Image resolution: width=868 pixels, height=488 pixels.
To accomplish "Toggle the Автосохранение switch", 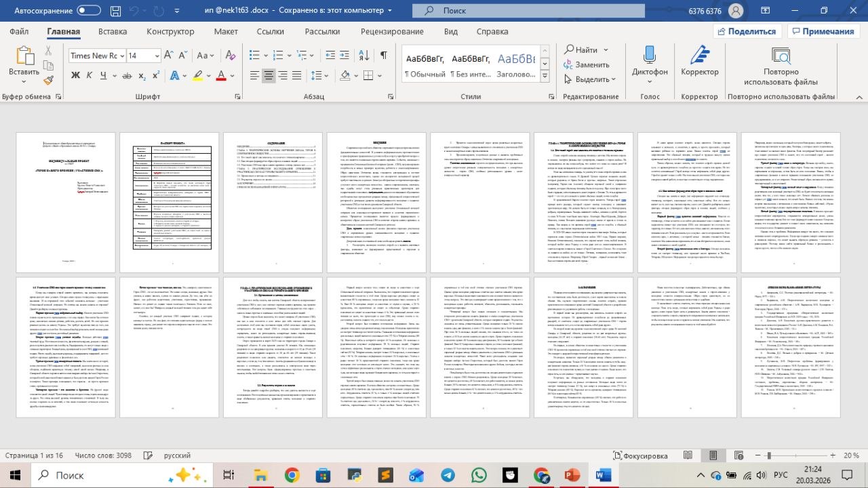I will click(x=89, y=11).
